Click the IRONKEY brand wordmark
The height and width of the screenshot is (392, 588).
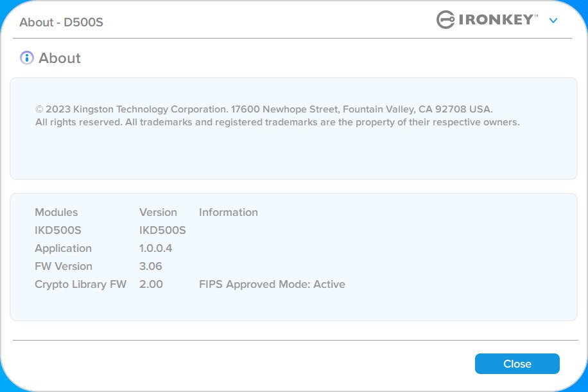tap(498, 19)
